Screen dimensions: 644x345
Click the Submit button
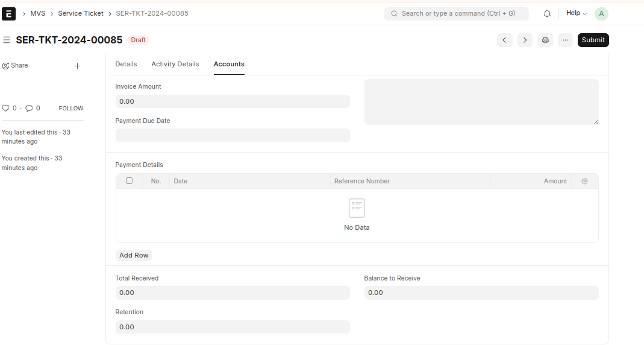[593, 40]
